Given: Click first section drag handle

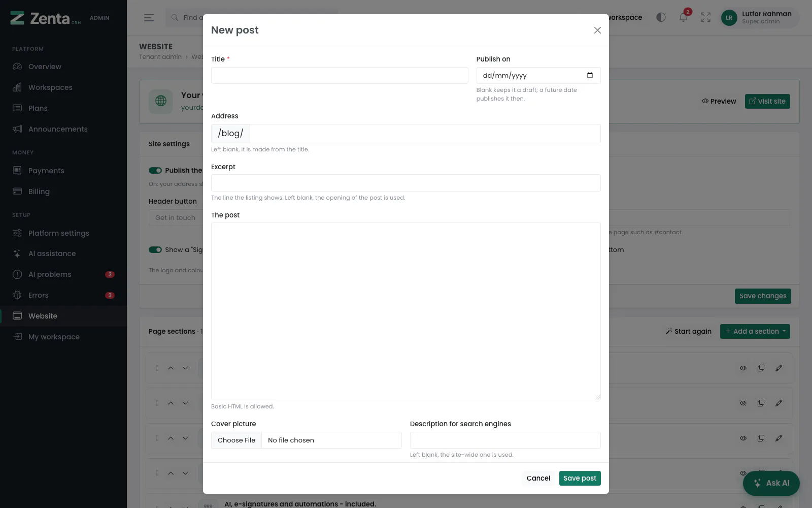Looking at the screenshot, I should tap(157, 368).
